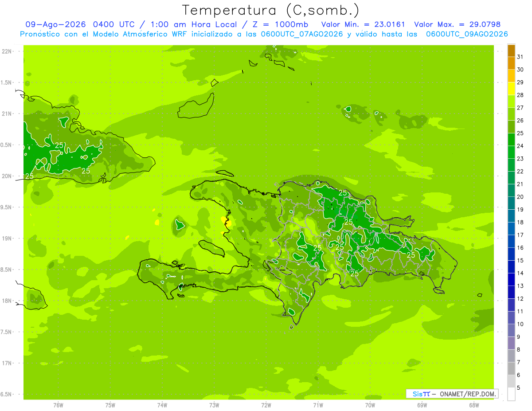The width and height of the screenshot is (532, 411).
Task: Click the '17N' latitude label
Action: pos(7,363)
